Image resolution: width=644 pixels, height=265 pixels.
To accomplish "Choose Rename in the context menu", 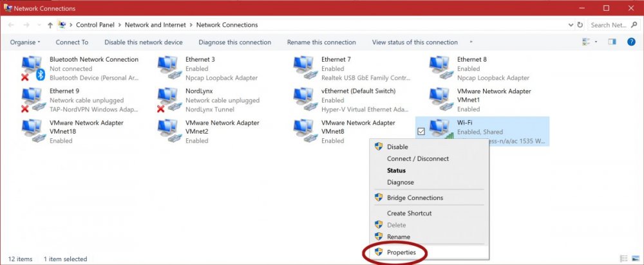I will (x=430, y=237).
